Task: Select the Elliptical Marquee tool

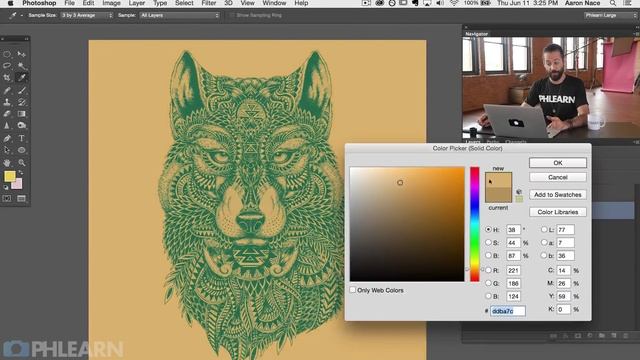Action: [7, 54]
